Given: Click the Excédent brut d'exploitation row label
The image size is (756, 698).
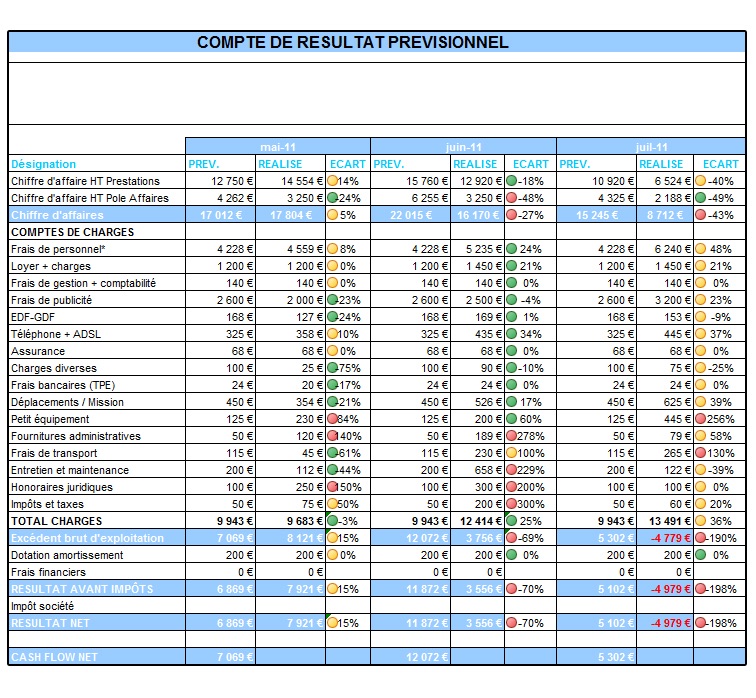Looking at the screenshot, I should point(87,538).
